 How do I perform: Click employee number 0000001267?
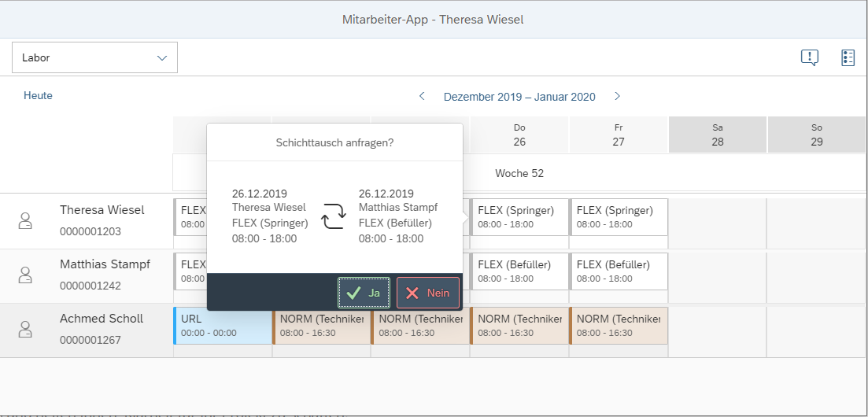[x=90, y=340]
